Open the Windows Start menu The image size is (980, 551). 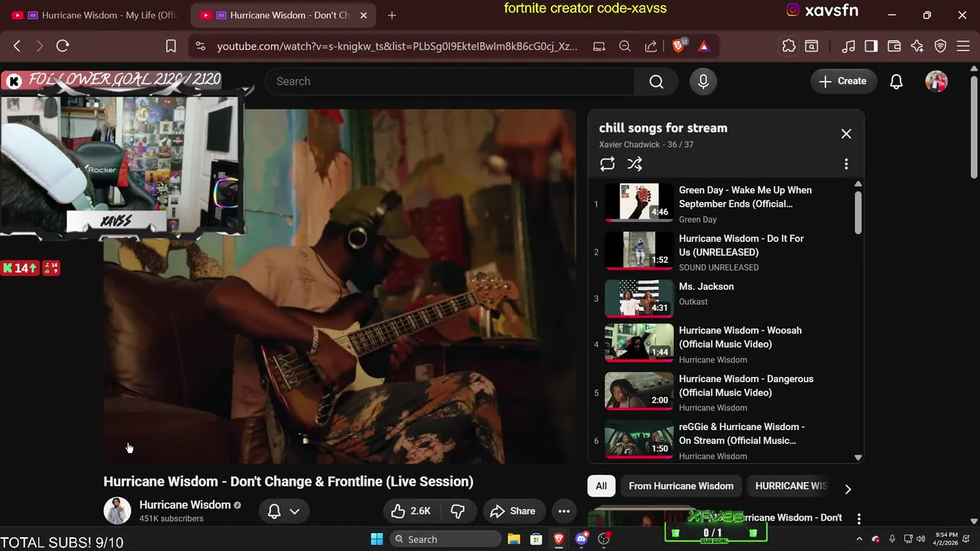coord(377,539)
